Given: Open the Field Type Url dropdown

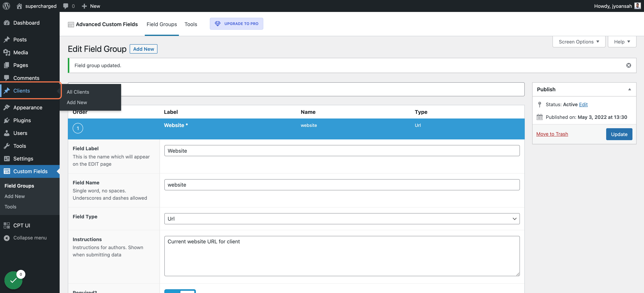Looking at the screenshot, I should coord(342,219).
